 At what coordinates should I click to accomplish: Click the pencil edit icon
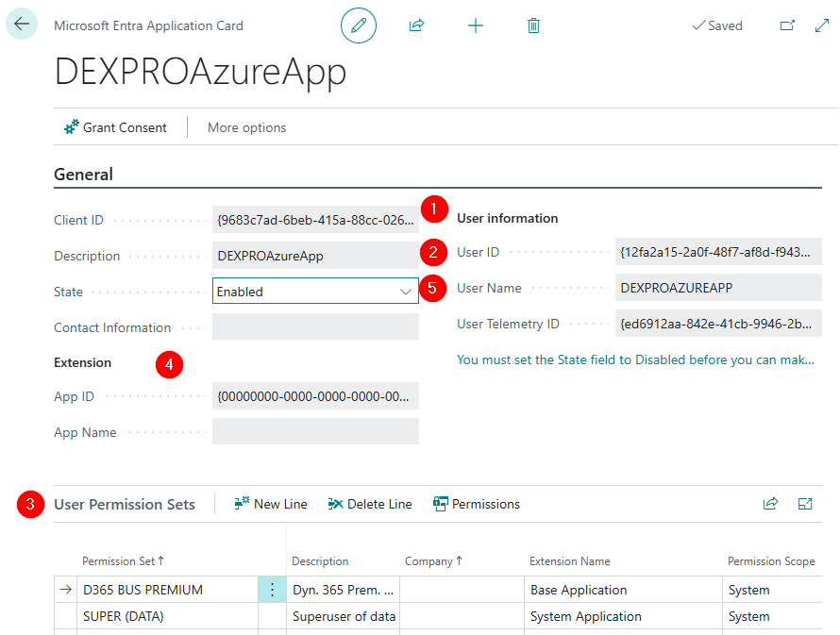pos(359,25)
